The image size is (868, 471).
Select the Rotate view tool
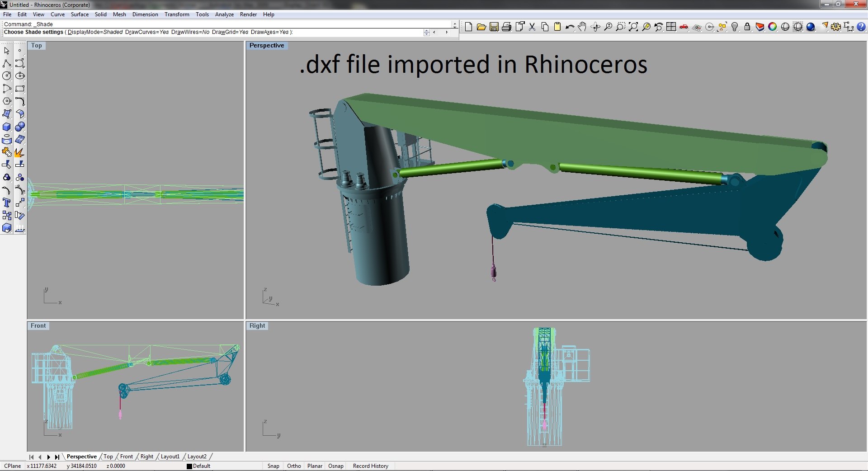click(x=595, y=27)
